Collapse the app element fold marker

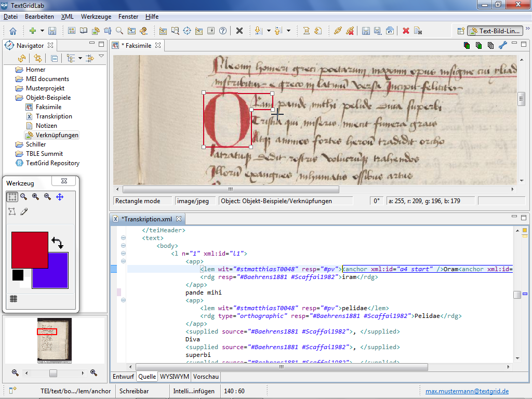pyautogui.click(x=123, y=261)
